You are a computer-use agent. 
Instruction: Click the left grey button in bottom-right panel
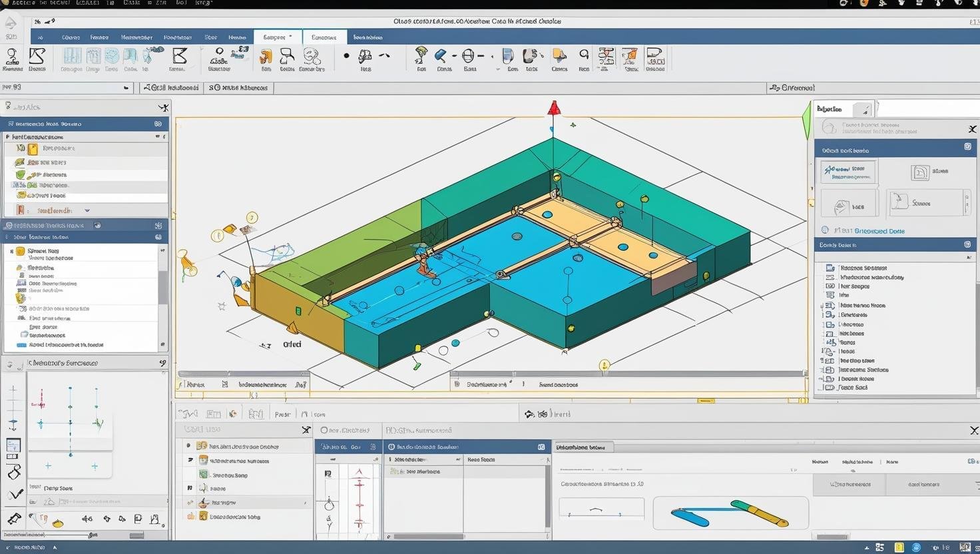(849, 484)
